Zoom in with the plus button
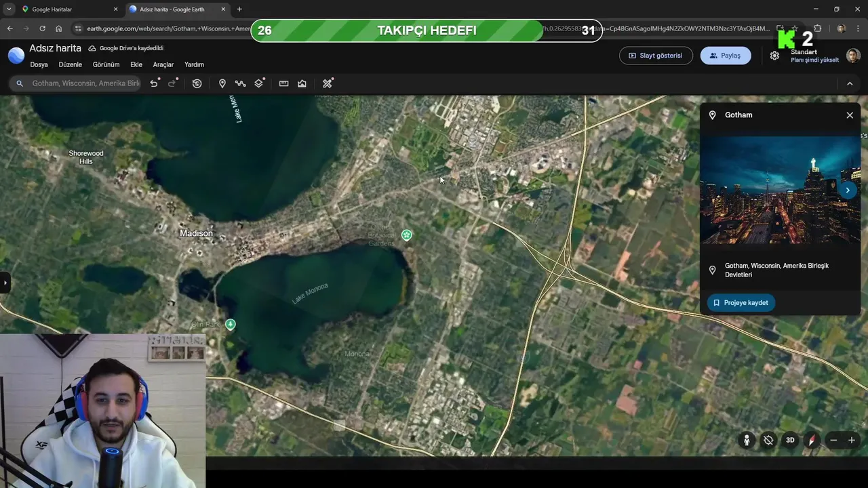The width and height of the screenshot is (868, 488). [x=852, y=440]
